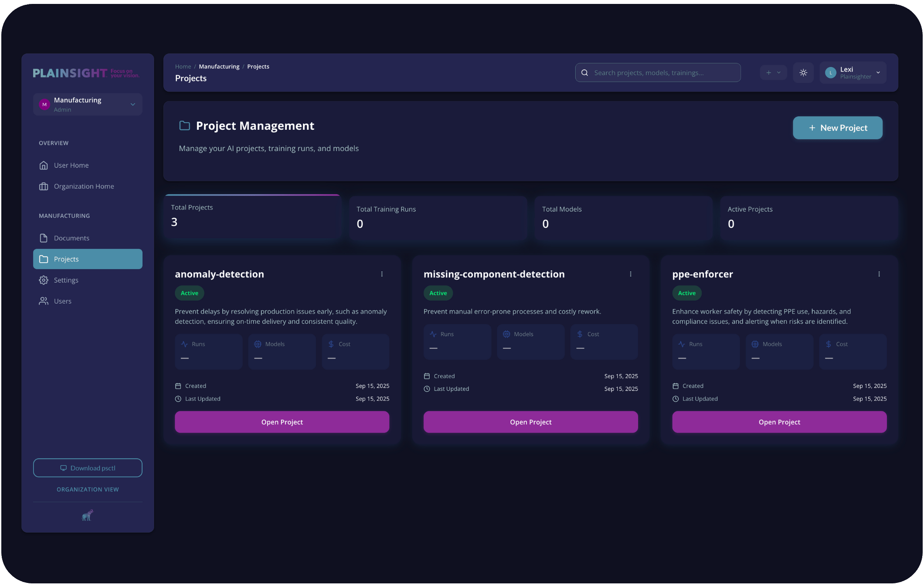Go to Documents in the sidebar
Image resolution: width=924 pixels, height=586 pixels.
tap(71, 238)
